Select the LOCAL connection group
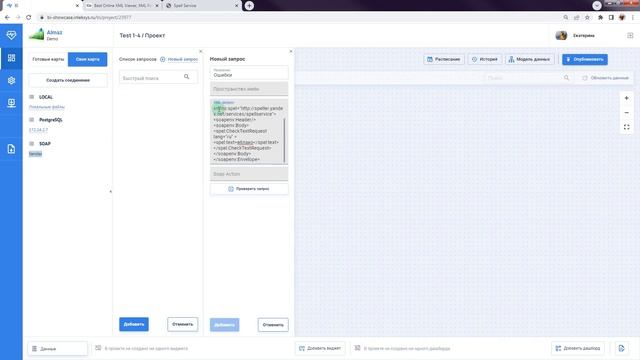Image resolution: width=640 pixels, height=360 pixels. pyautogui.click(x=46, y=97)
